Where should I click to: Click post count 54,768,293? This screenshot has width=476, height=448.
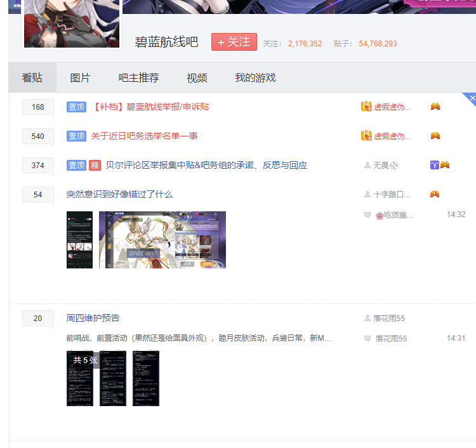click(378, 44)
